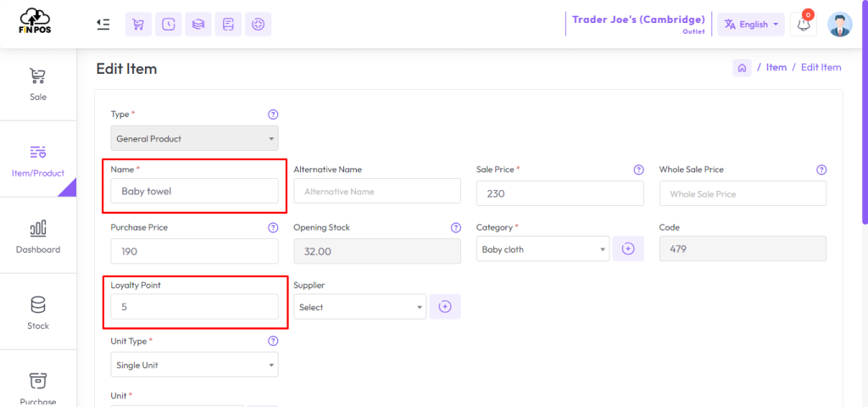This screenshot has height=407, width=868.
Task: Collapse the sidebar with the menu toggle icon
Action: coord(103,25)
